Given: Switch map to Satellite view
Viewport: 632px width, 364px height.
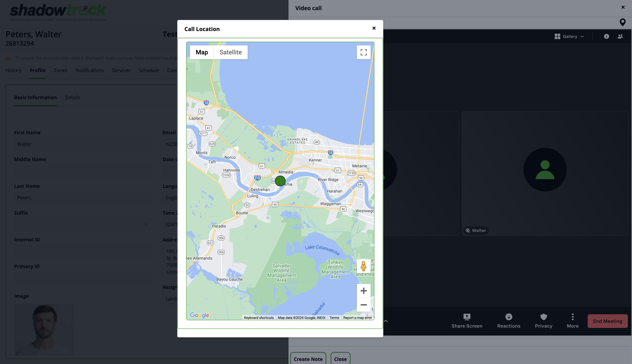Looking at the screenshot, I should [x=230, y=52].
